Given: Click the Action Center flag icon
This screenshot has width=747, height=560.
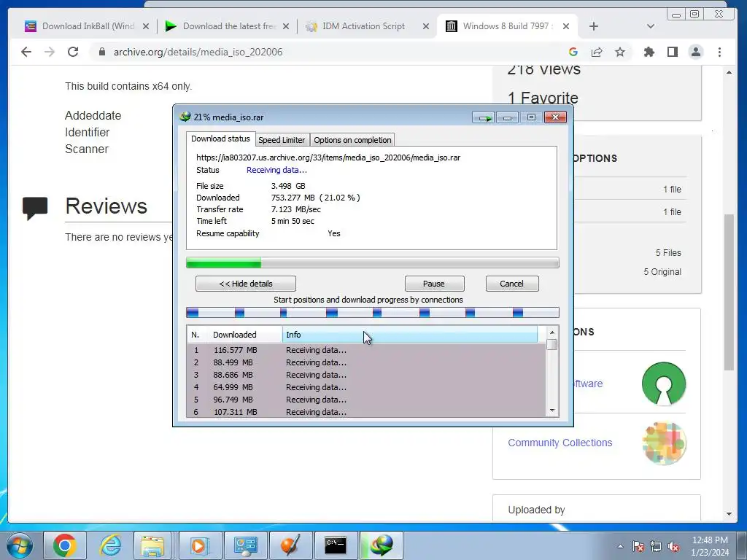Looking at the screenshot, I should tap(638, 546).
